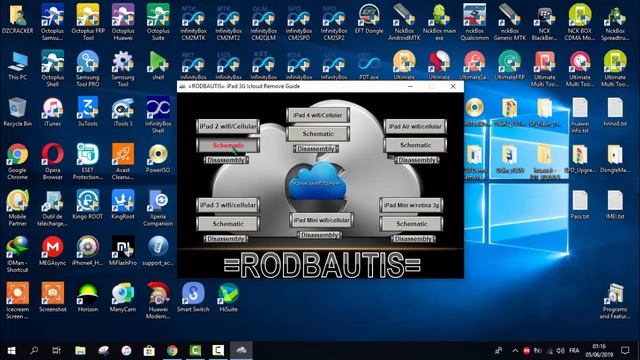The width and height of the screenshot is (640, 360).
Task: Open Disassembly guide under iPad 3
Action: coord(226,238)
